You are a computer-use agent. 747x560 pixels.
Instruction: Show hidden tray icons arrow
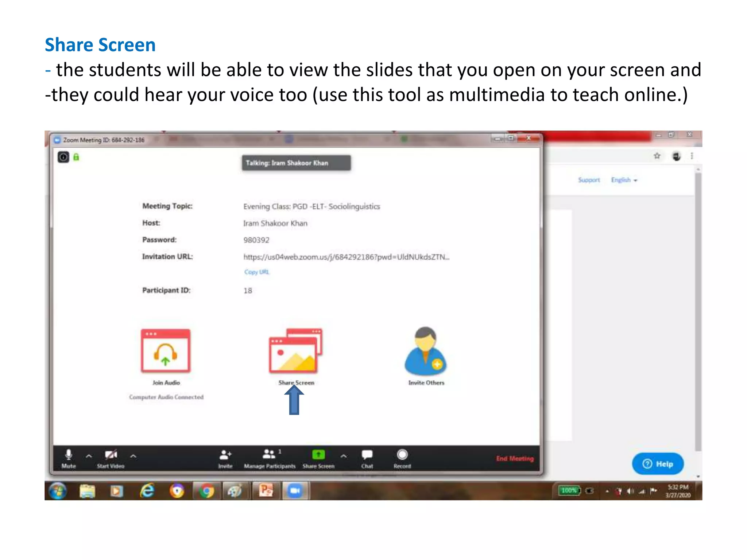point(607,491)
